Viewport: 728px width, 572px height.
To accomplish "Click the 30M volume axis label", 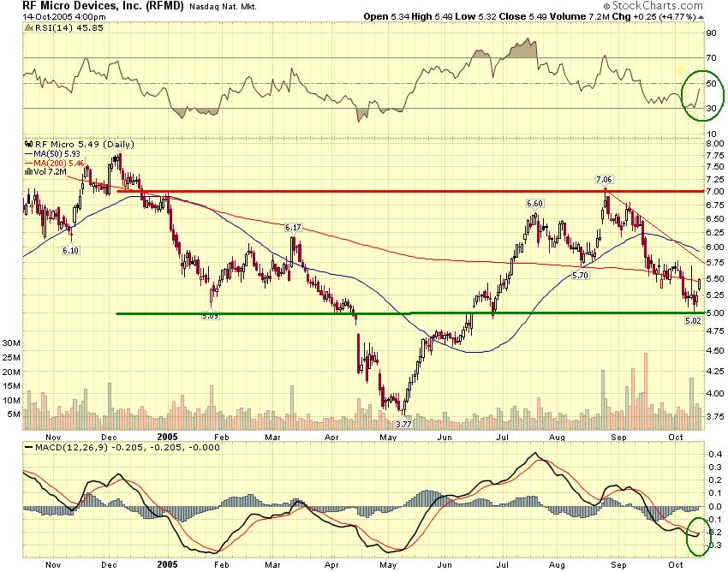I will [x=11, y=343].
